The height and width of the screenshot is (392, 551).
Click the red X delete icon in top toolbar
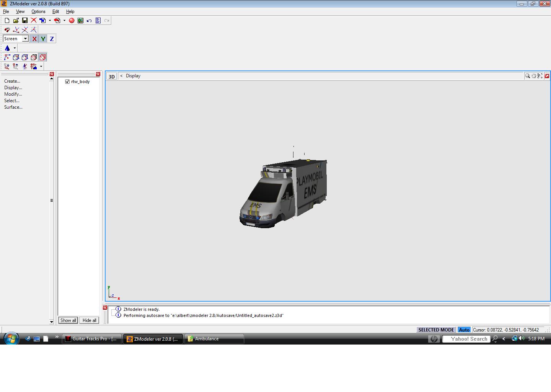click(34, 21)
